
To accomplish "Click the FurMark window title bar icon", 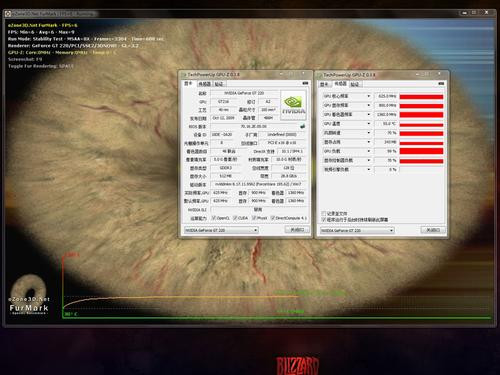I will point(8,14).
